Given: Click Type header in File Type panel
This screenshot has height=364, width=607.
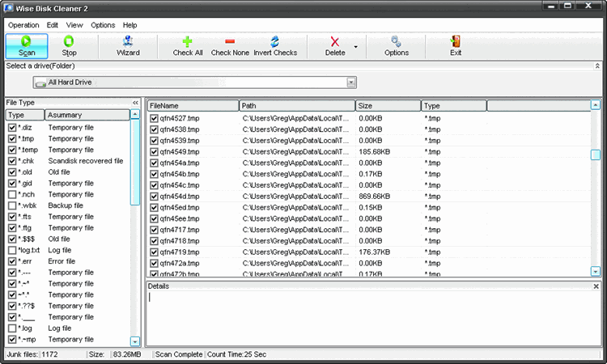Looking at the screenshot, I should [25, 115].
